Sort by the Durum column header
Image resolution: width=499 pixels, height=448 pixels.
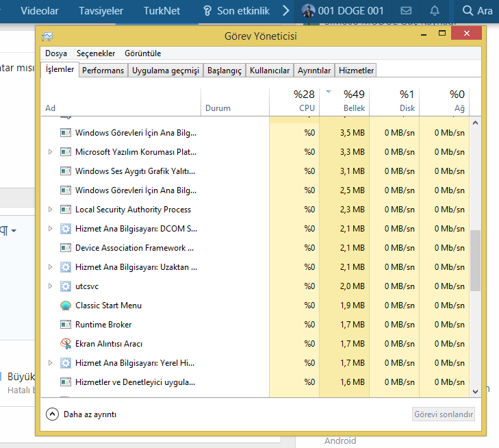point(235,101)
